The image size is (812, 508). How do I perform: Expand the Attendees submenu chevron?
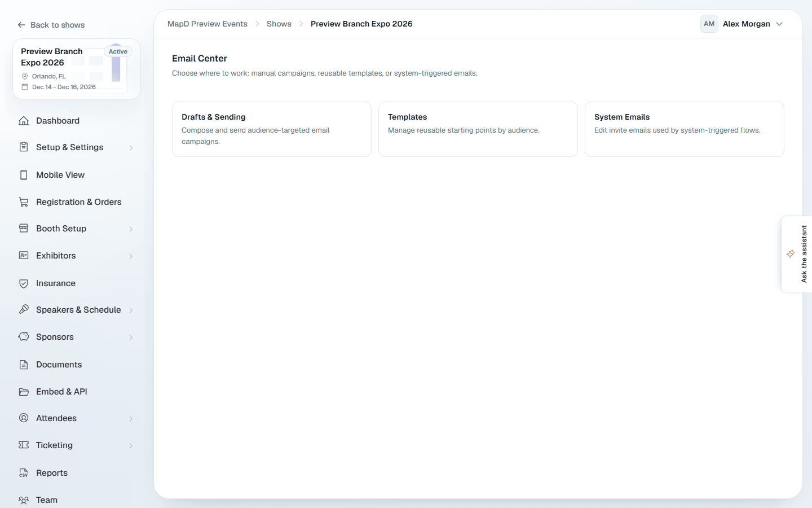coord(131,419)
